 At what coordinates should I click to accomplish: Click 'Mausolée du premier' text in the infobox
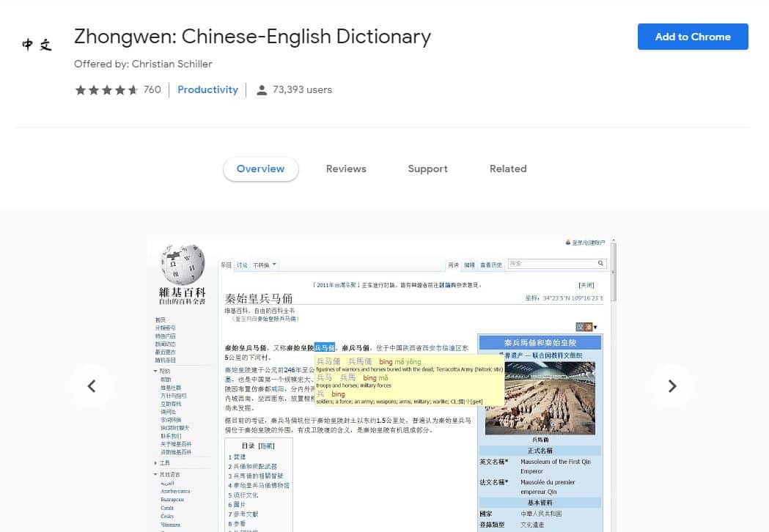[548, 482]
